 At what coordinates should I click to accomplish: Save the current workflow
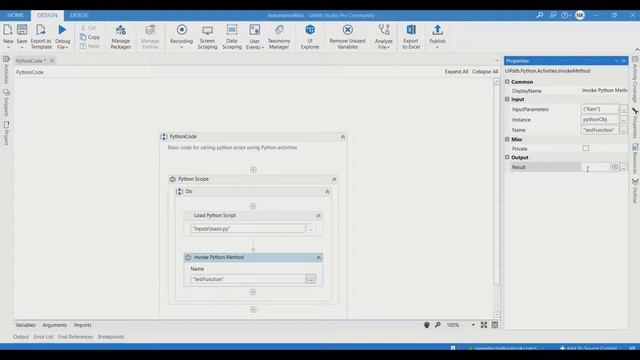[x=22, y=36]
